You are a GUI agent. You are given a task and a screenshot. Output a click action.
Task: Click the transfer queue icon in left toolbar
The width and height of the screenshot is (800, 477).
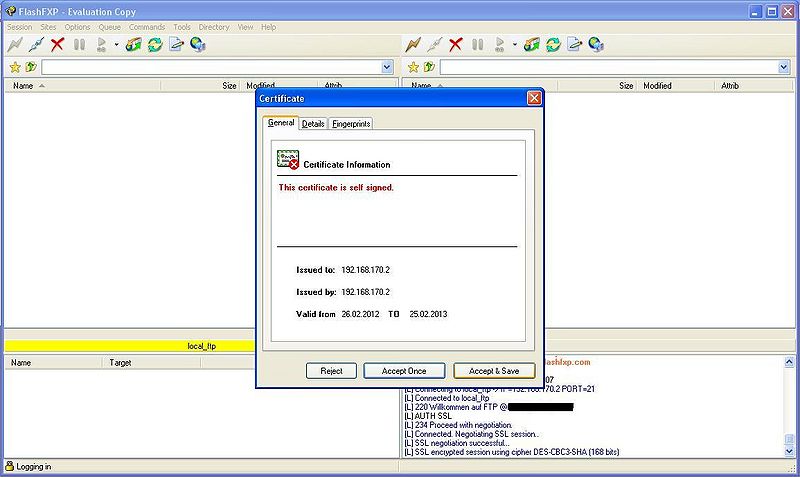tap(133, 44)
